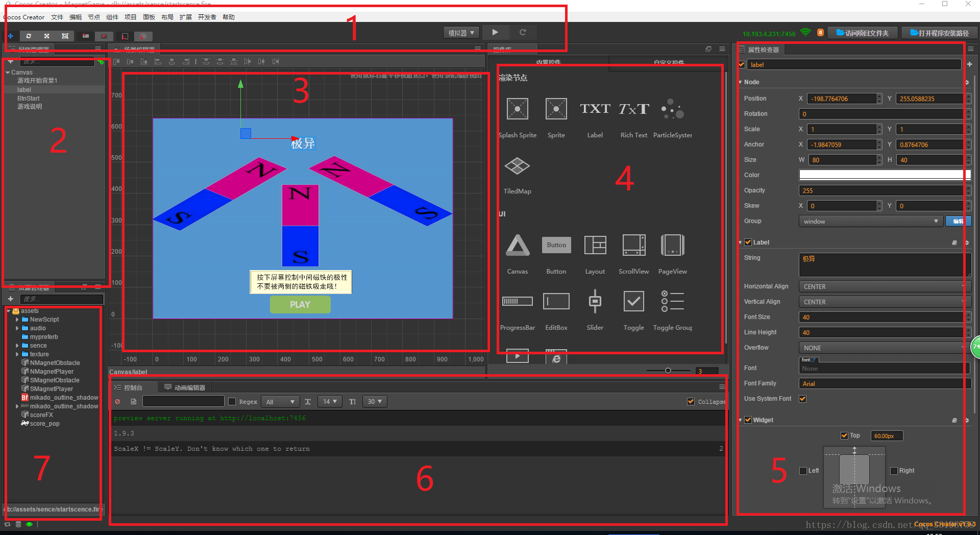The width and height of the screenshot is (980, 535).
Task: Toggle Use System Font checkbox
Action: [x=803, y=399]
